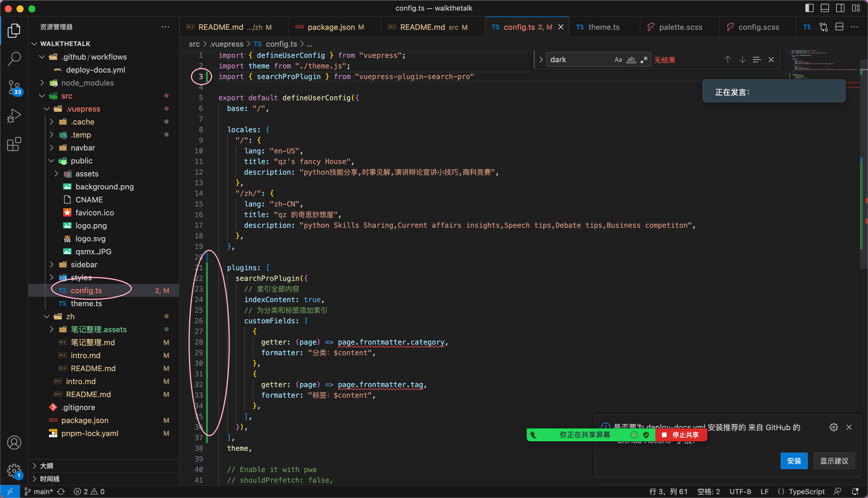Switch to the package.json tab
The width and height of the screenshot is (868, 498).
click(x=335, y=27)
